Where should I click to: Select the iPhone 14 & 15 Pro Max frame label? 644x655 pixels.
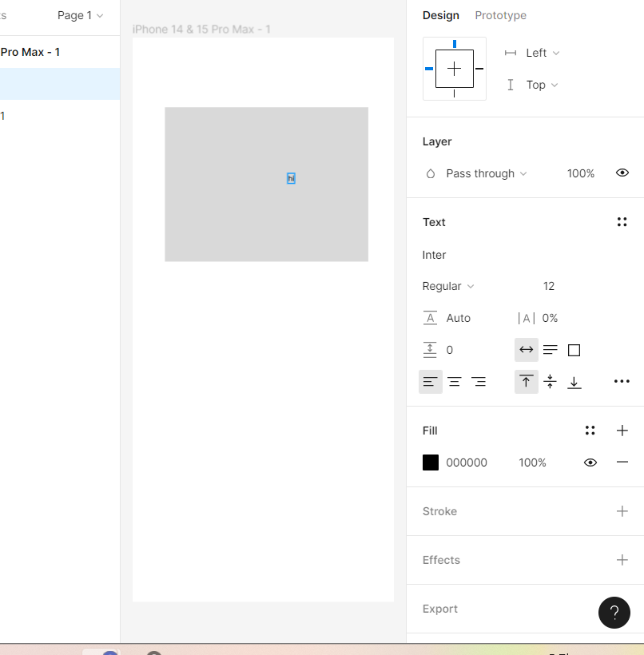pyautogui.click(x=201, y=30)
